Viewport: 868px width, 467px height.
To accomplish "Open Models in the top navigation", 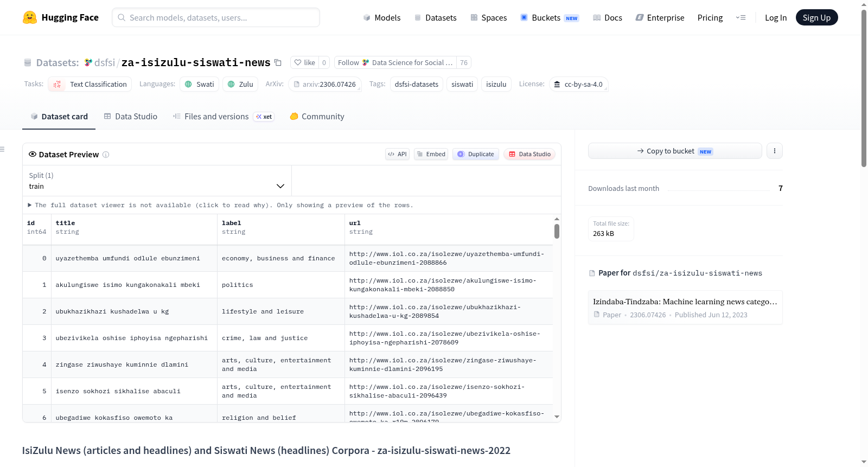I will pos(382,17).
